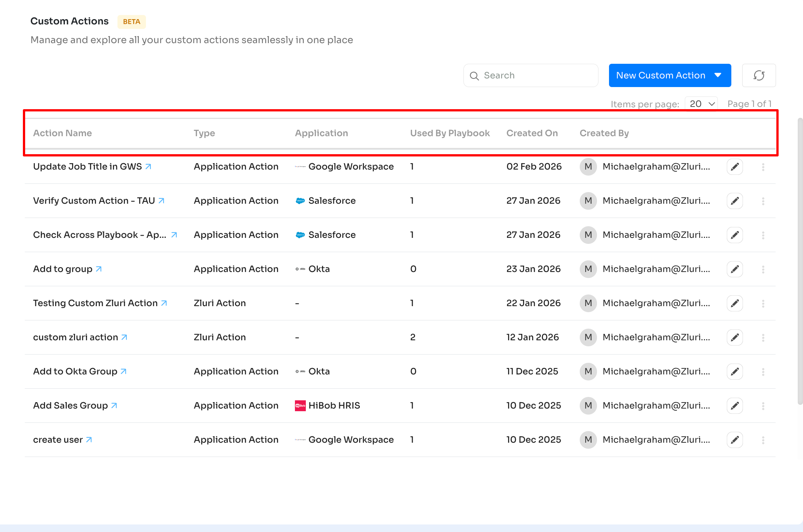This screenshot has height=532, width=803.
Task: Click the refresh icon button
Action: click(x=759, y=75)
